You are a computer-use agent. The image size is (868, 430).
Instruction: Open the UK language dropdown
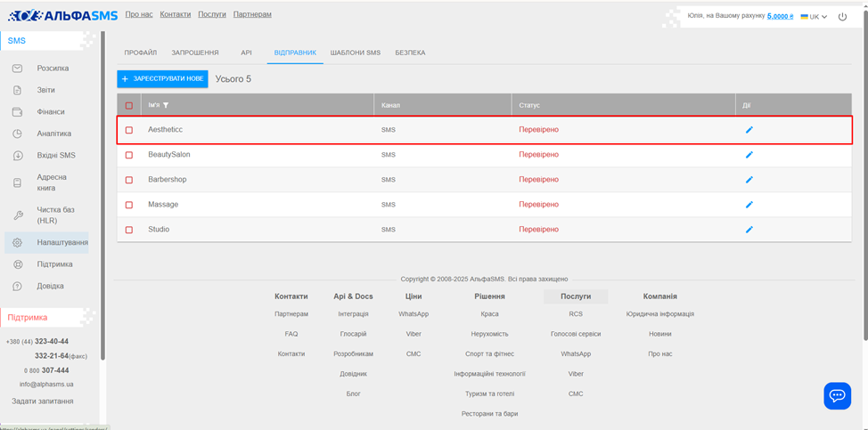pyautogui.click(x=814, y=17)
